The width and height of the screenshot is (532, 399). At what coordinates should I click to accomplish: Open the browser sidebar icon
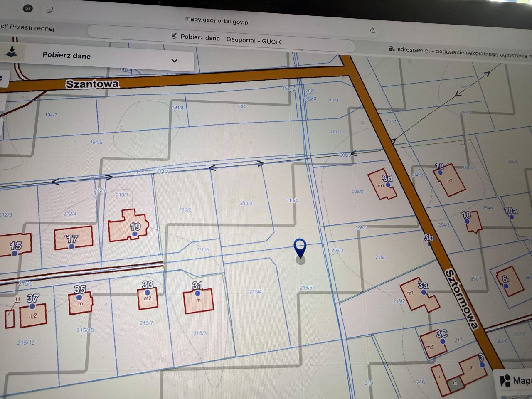tap(49, 9)
